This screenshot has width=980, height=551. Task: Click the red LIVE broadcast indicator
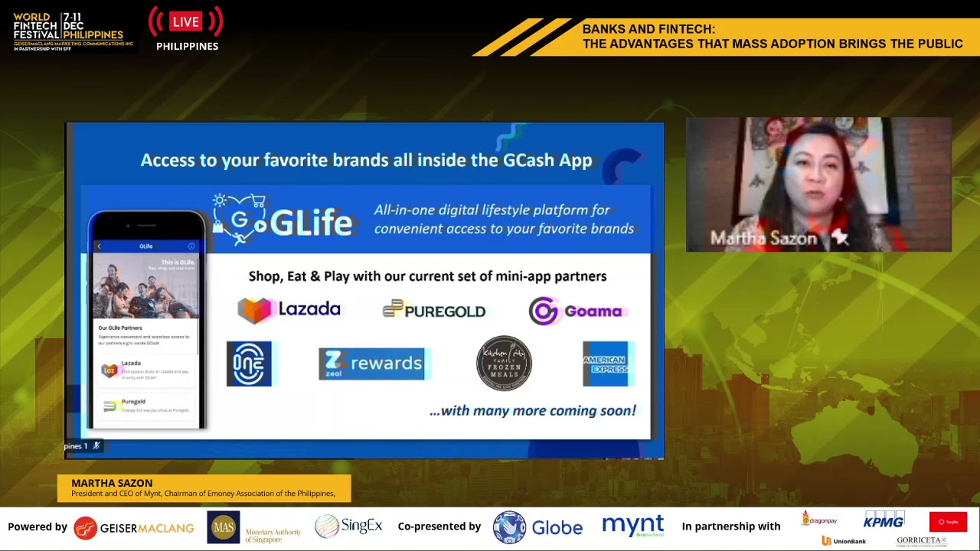186,22
